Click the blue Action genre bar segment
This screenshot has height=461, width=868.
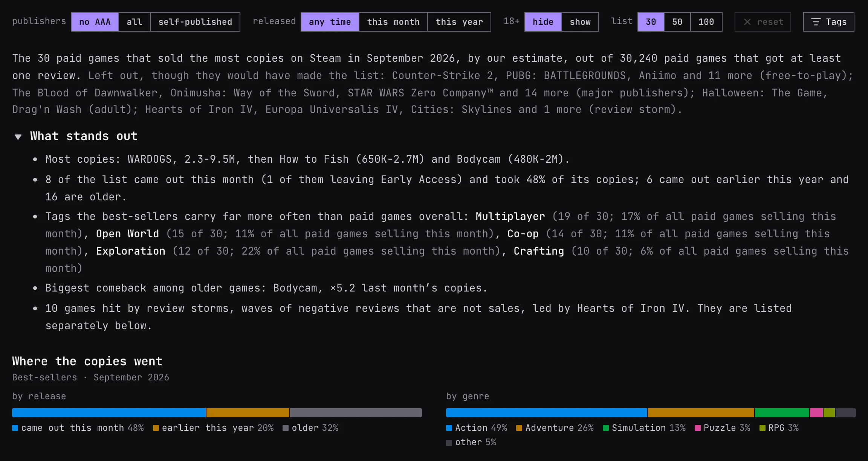(547, 413)
